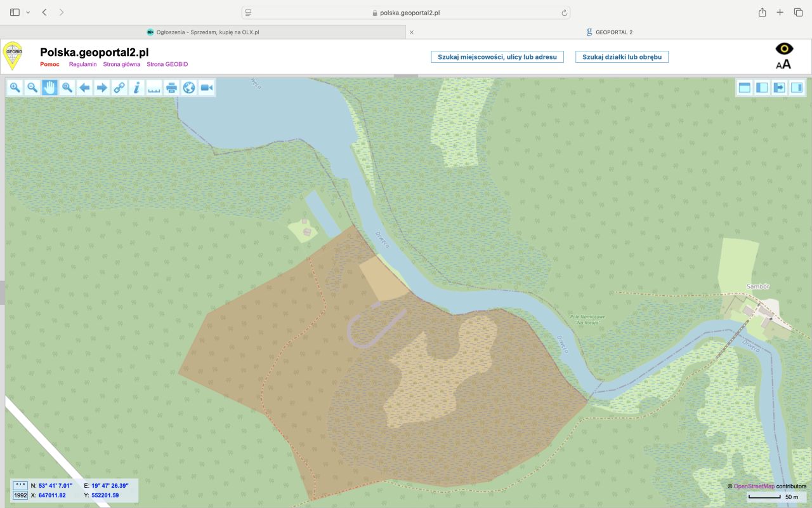Choose the ruler measure tool
Screen dimensions: 812x508
pyautogui.click(x=154, y=88)
